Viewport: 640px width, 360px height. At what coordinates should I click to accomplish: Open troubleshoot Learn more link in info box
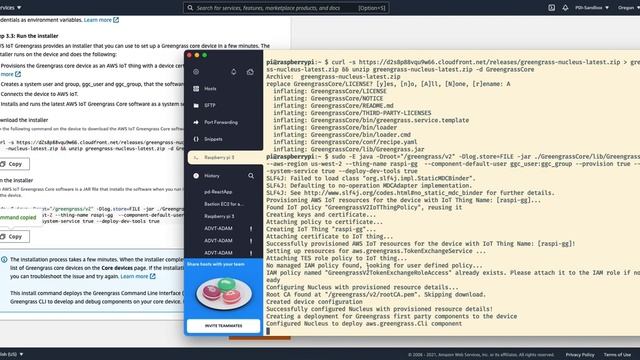(138, 276)
